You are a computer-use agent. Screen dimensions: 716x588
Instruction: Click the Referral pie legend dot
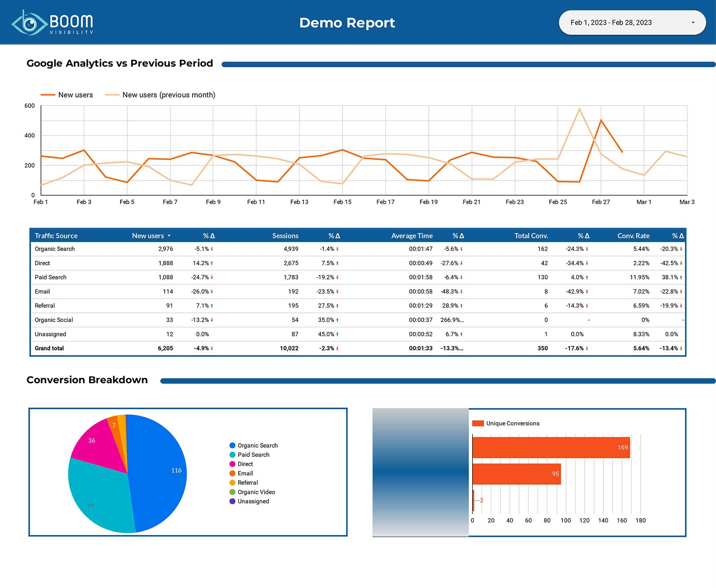pos(232,483)
